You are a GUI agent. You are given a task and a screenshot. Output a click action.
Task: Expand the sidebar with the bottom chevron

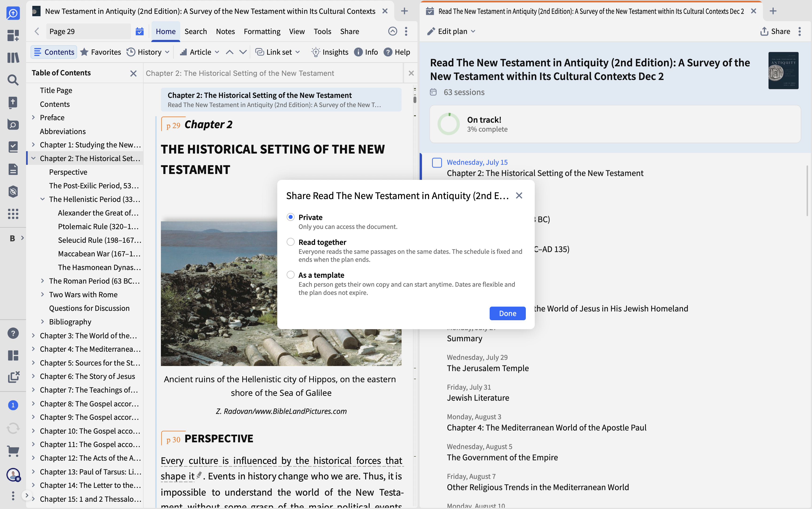[27, 495]
